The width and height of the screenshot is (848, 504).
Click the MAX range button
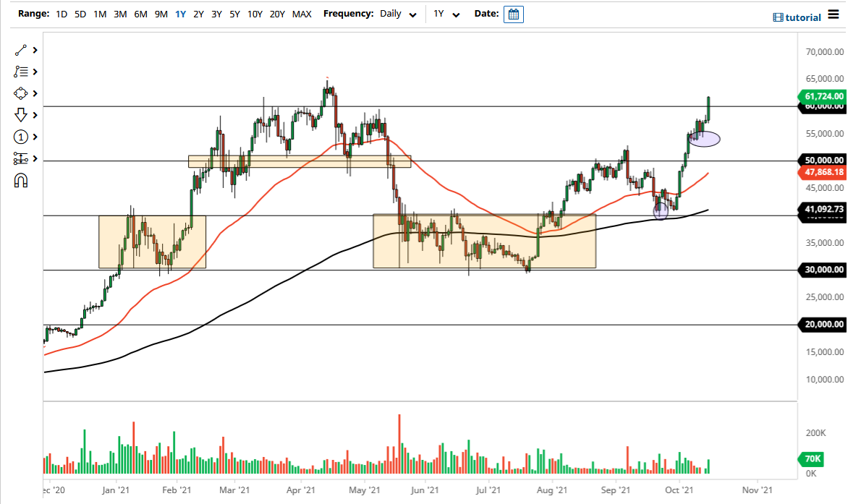pyautogui.click(x=302, y=14)
